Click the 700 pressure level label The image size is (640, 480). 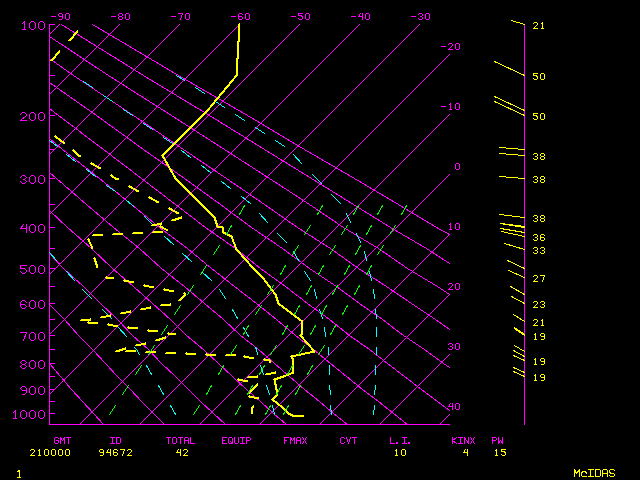click(x=34, y=337)
